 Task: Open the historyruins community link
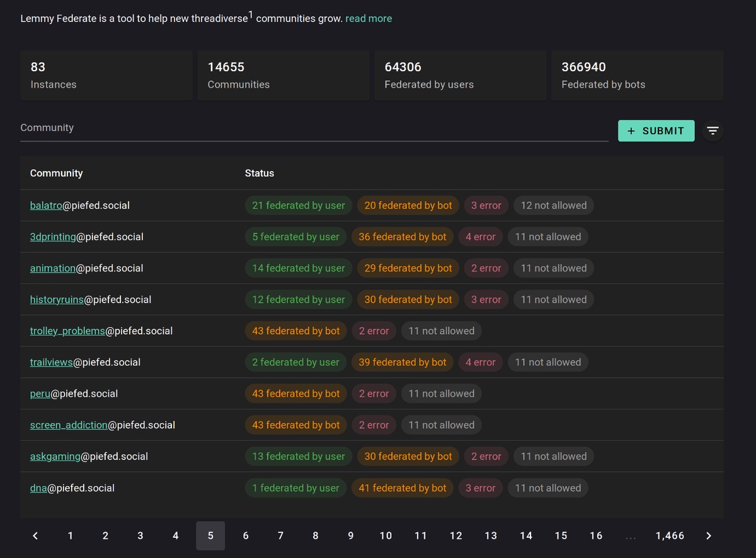[x=57, y=299]
